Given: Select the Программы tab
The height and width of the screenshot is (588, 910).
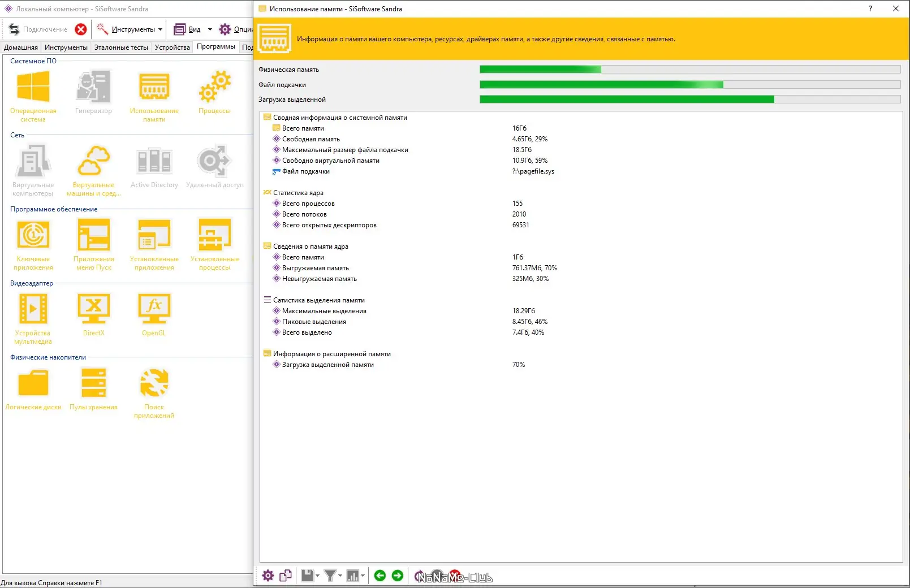Looking at the screenshot, I should (x=216, y=47).
